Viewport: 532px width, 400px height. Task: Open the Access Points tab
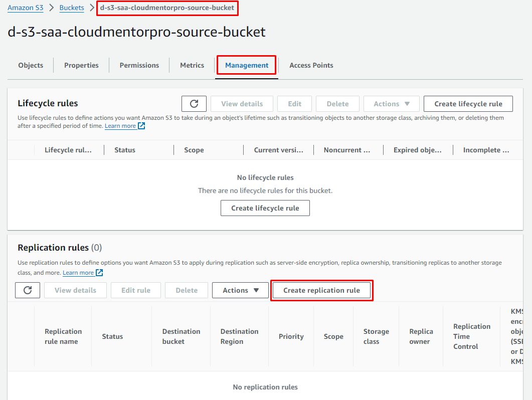point(311,65)
